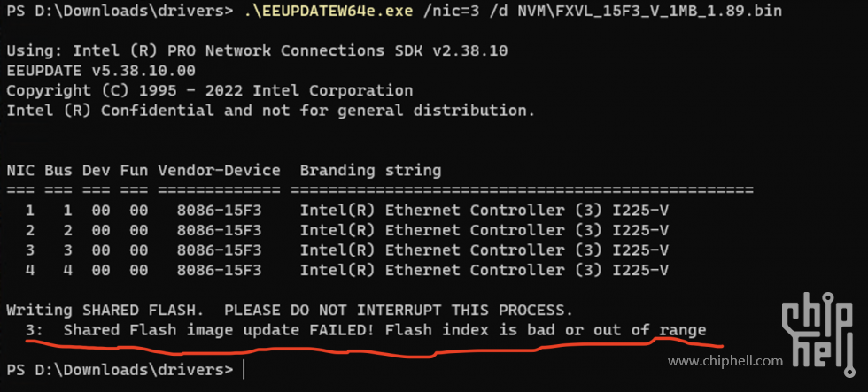Click the Shared Flash update FAILED message
Image resolution: width=868 pixels, height=392 pixels.
[x=365, y=331]
